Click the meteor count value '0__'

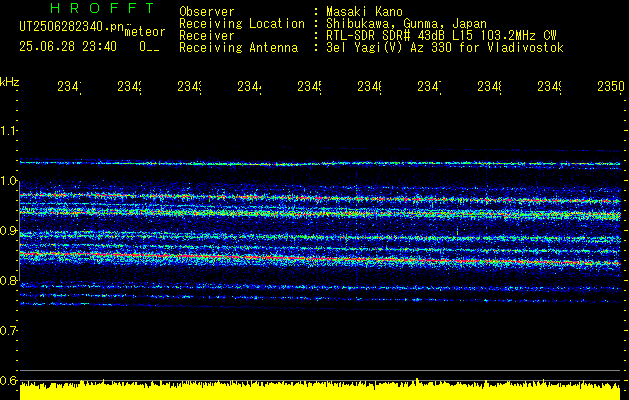pos(149,47)
